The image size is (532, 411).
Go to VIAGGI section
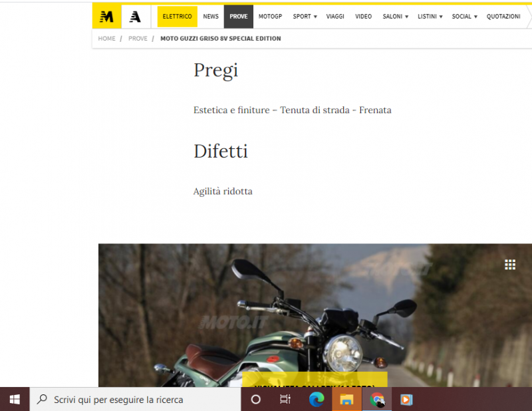coord(335,16)
